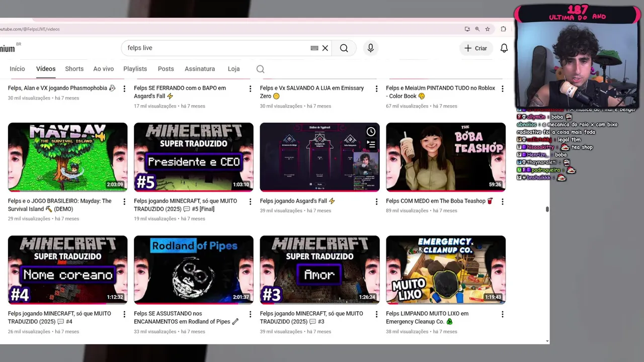Go to the Início tab
Screen dimensions: 644x362
click(x=17, y=69)
